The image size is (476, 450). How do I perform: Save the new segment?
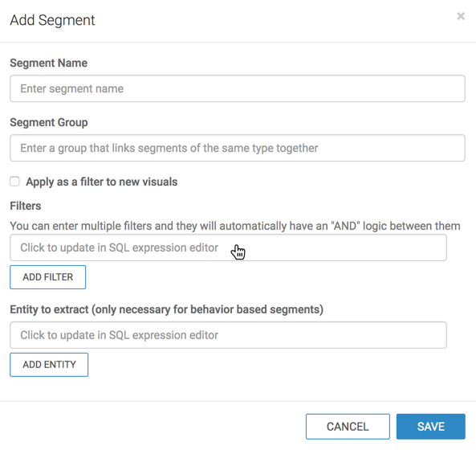(x=431, y=427)
